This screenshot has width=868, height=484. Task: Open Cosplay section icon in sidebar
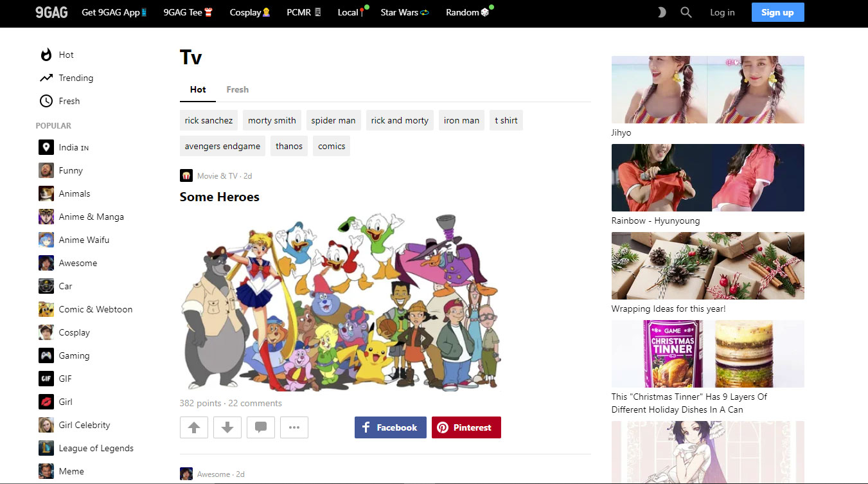tap(46, 332)
